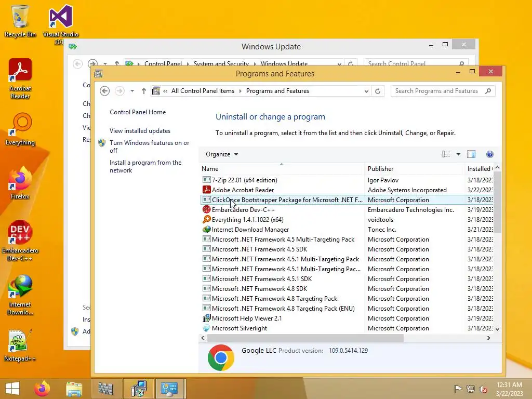Open the Acrobat Reader desktop shortcut
The image size is (532, 399).
[20, 79]
